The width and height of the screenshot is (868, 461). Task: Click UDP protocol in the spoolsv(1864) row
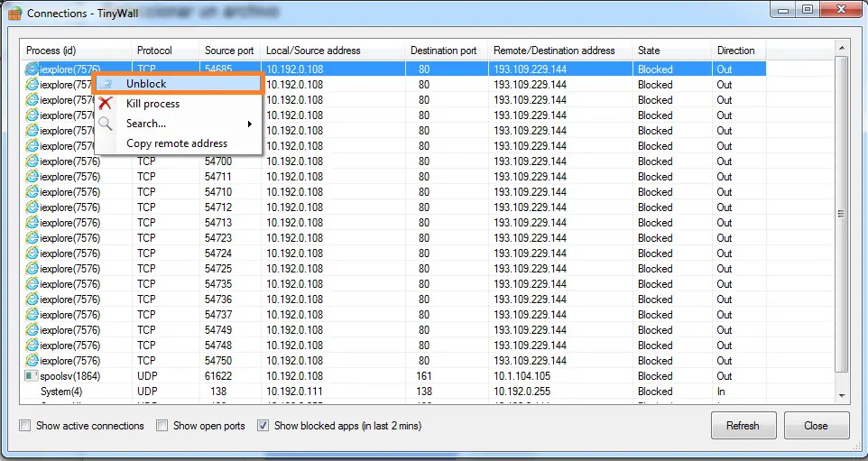point(147,376)
